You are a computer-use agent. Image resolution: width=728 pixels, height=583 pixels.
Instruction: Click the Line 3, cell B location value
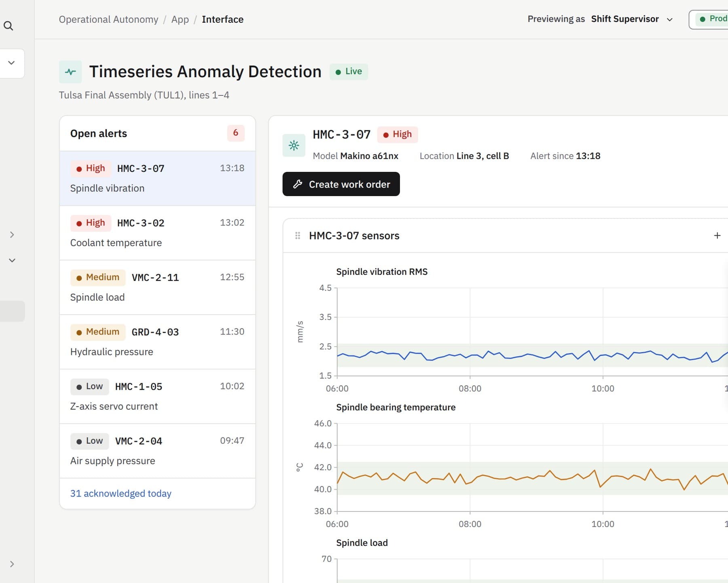pyautogui.click(x=483, y=156)
